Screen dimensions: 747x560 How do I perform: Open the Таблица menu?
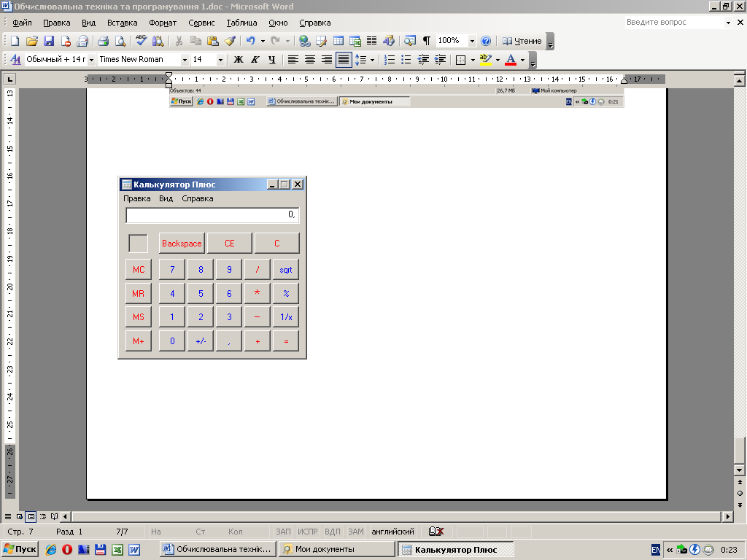pos(241,23)
